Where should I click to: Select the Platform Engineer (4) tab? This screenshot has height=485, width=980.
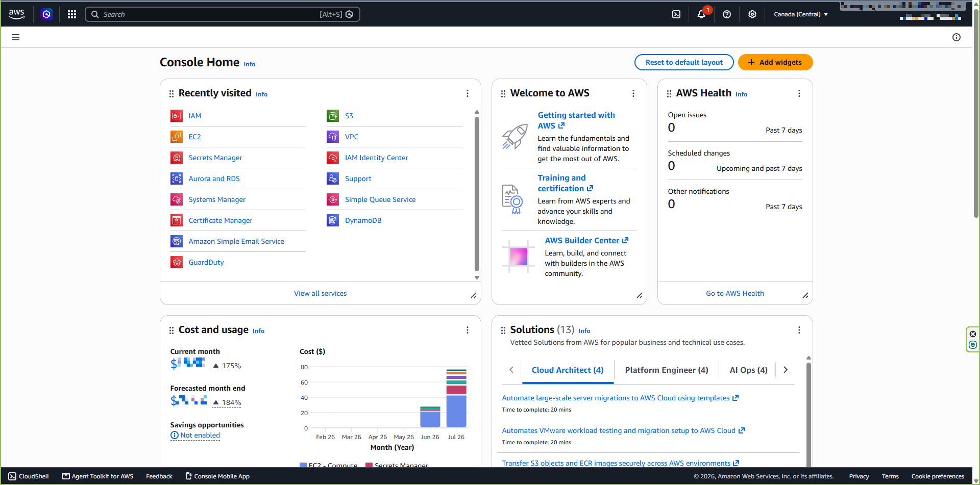pyautogui.click(x=667, y=370)
